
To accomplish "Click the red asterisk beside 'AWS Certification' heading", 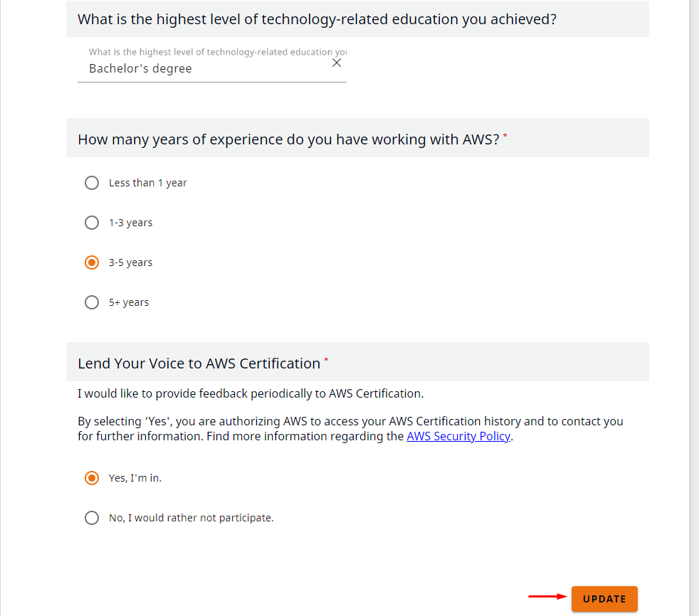I will tap(326, 360).
